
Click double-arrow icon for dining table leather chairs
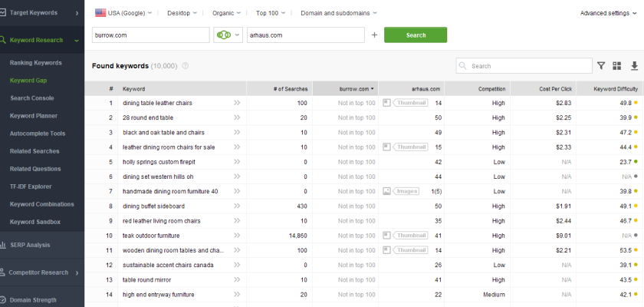point(237,103)
